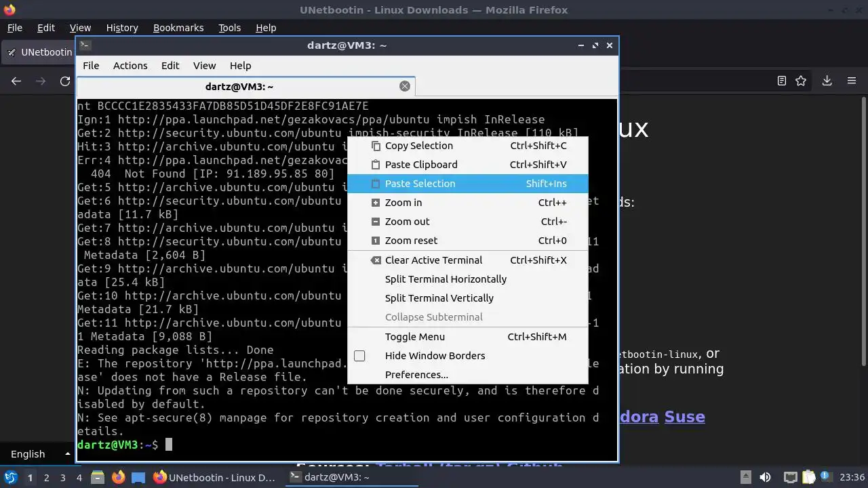Screen dimensions: 868x488
Task: Click the Firefox back arrow
Action: [x=16, y=81]
